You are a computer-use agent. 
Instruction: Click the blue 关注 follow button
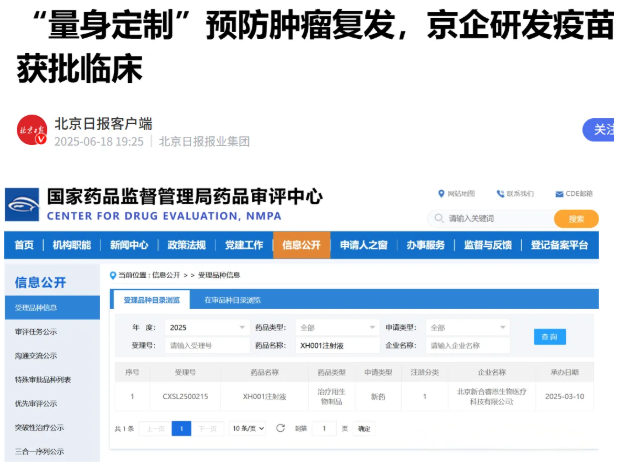pos(605,130)
